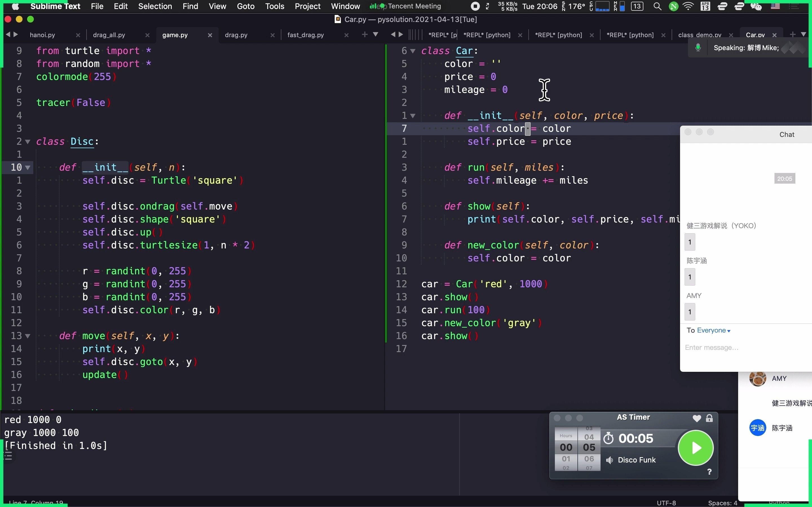Image resolution: width=812 pixels, height=507 pixels.
Task: Toggle the heart favorite in AS Timer
Action: pyautogui.click(x=697, y=418)
